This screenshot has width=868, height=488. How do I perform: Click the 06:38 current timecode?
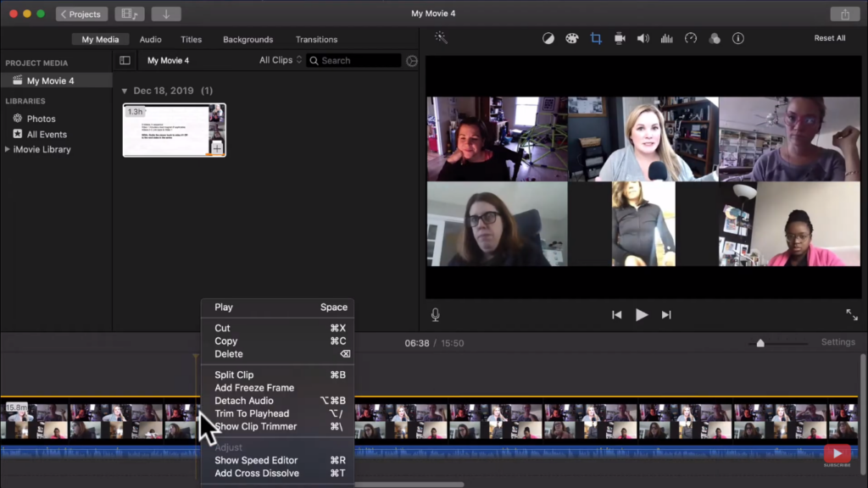(417, 343)
